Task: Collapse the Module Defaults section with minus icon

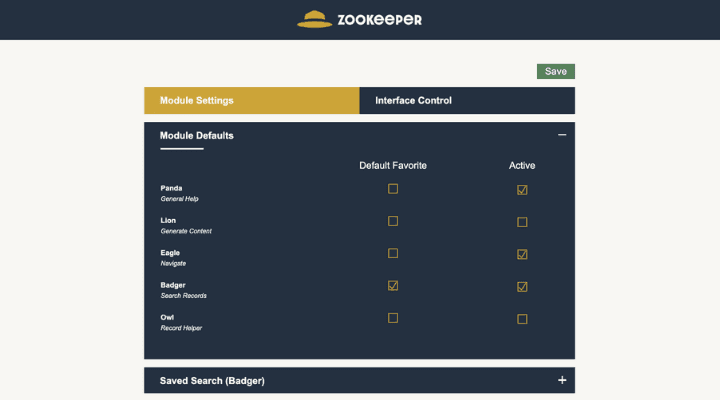Action: tap(562, 135)
